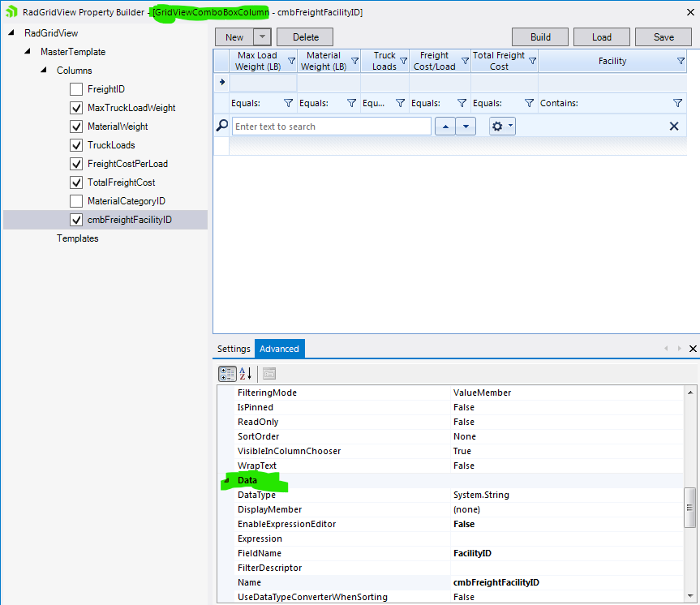Select the FieldName property row
The image size is (700, 605).
click(x=450, y=553)
